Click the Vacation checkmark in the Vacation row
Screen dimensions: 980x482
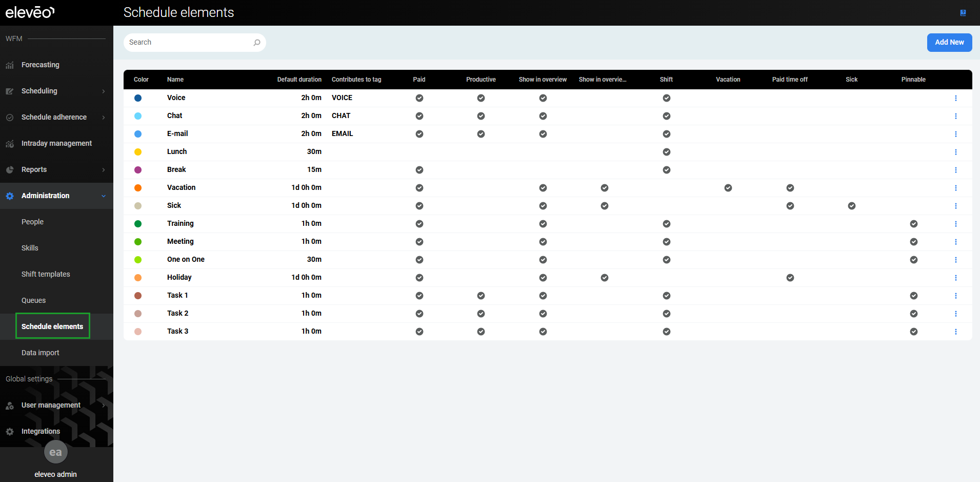pos(728,188)
